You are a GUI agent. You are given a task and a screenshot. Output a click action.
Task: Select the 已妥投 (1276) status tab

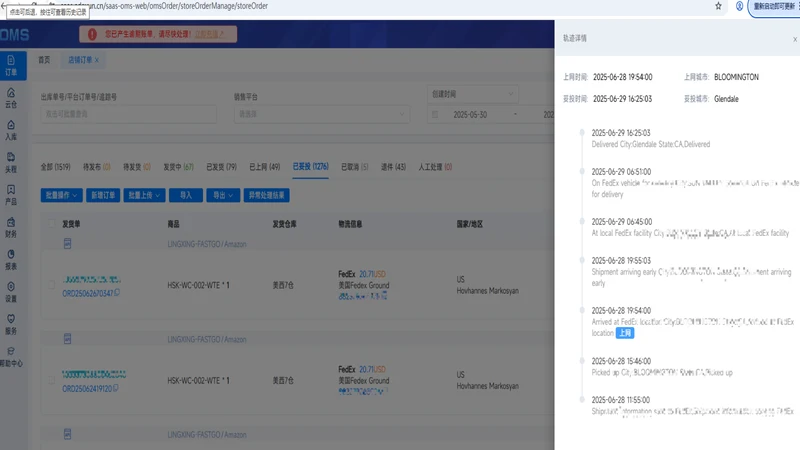310,167
